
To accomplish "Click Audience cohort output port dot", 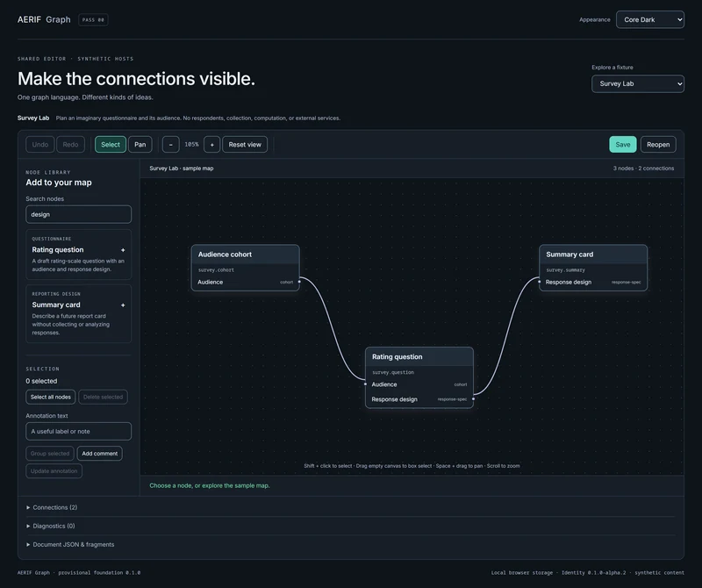I will click(x=299, y=282).
